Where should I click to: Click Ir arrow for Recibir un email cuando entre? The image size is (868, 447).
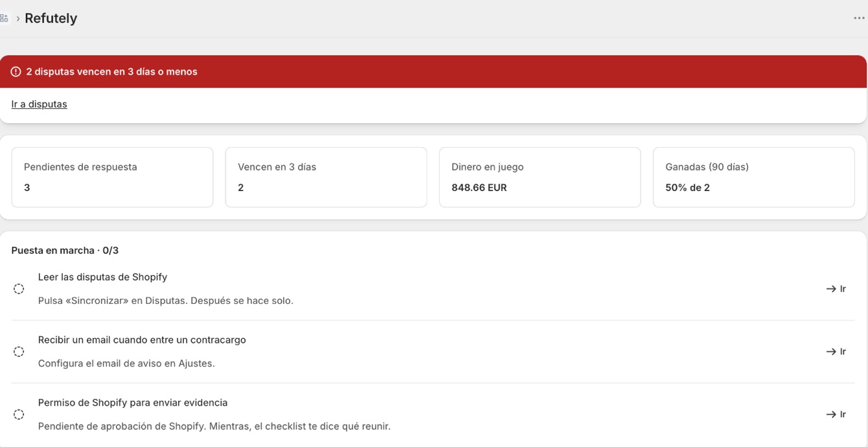click(x=836, y=352)
